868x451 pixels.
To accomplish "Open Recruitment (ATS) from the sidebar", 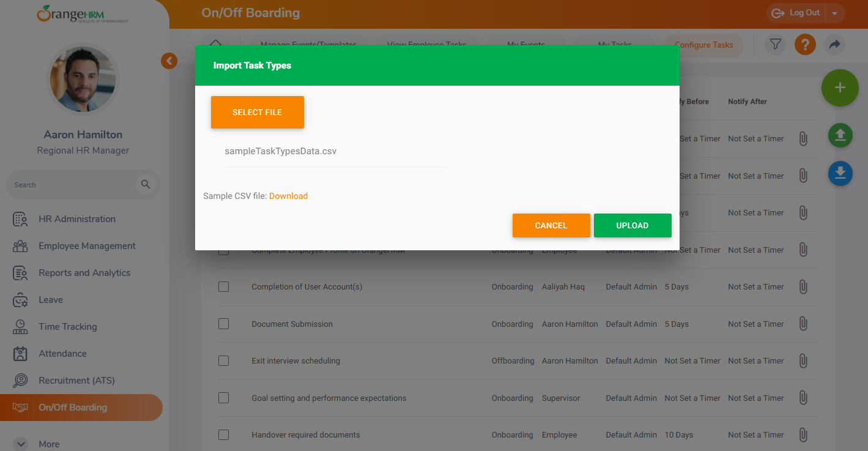I will (x=76, y=381).
